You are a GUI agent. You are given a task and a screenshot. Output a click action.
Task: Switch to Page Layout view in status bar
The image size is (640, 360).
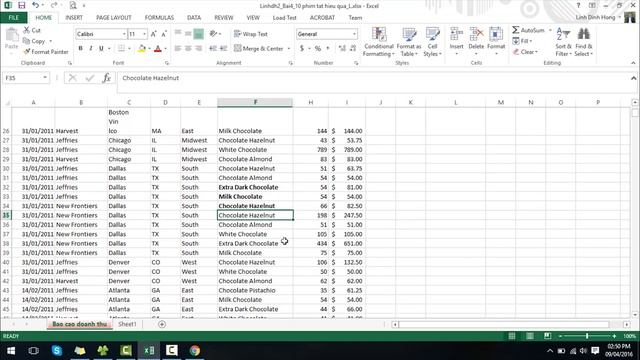[x=529, y=336]
